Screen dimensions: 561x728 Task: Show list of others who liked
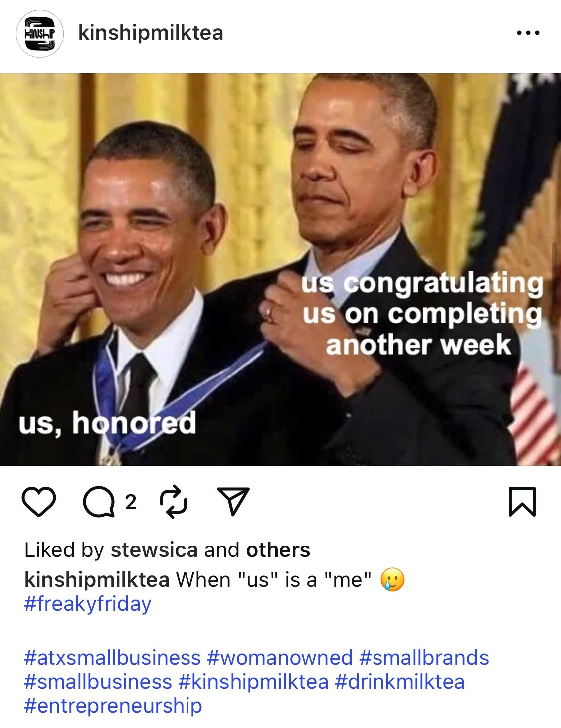point(278,550)
